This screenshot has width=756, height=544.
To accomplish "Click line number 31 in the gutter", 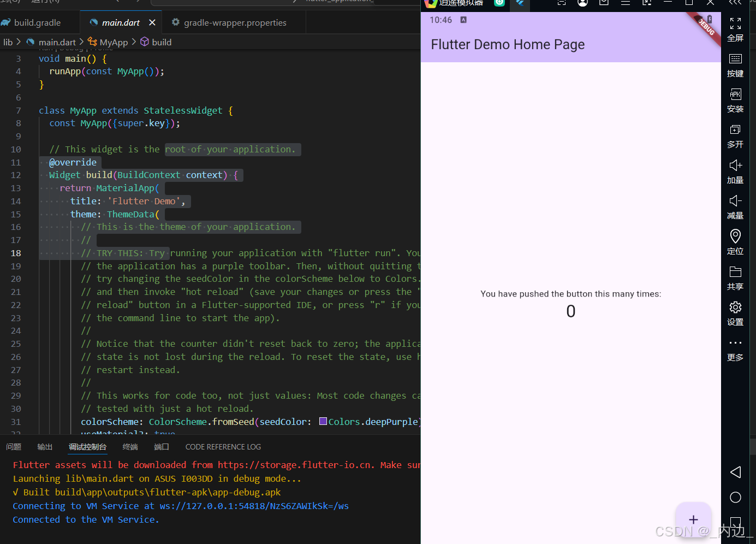I will click(x=16, y=422).
